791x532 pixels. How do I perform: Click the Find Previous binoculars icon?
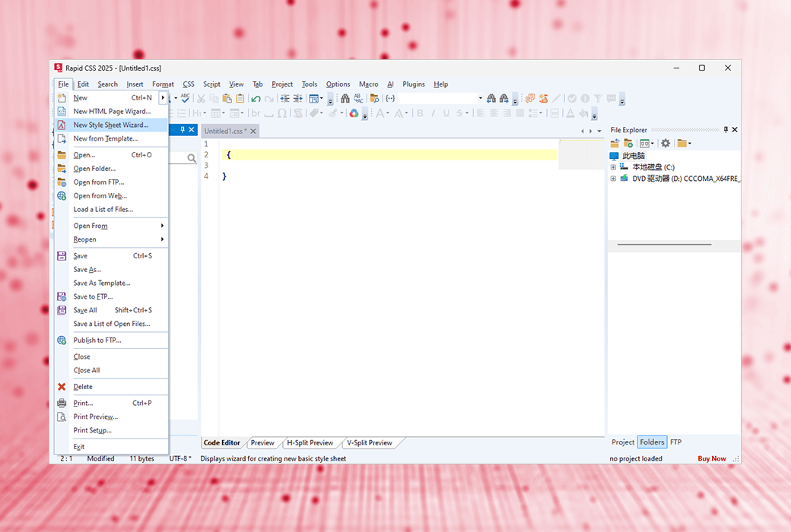(x=491, y=98)
